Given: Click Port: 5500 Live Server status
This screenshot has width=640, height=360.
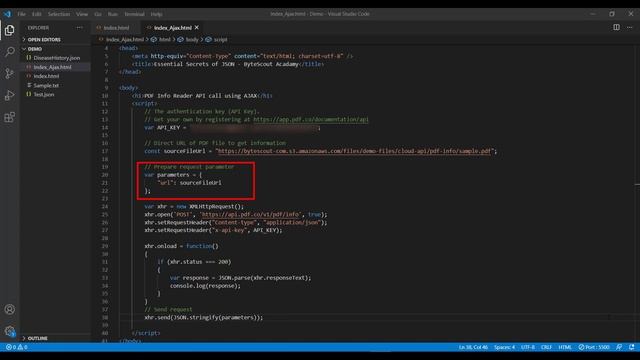Looking at the screenshot, I should pos(594,347).
